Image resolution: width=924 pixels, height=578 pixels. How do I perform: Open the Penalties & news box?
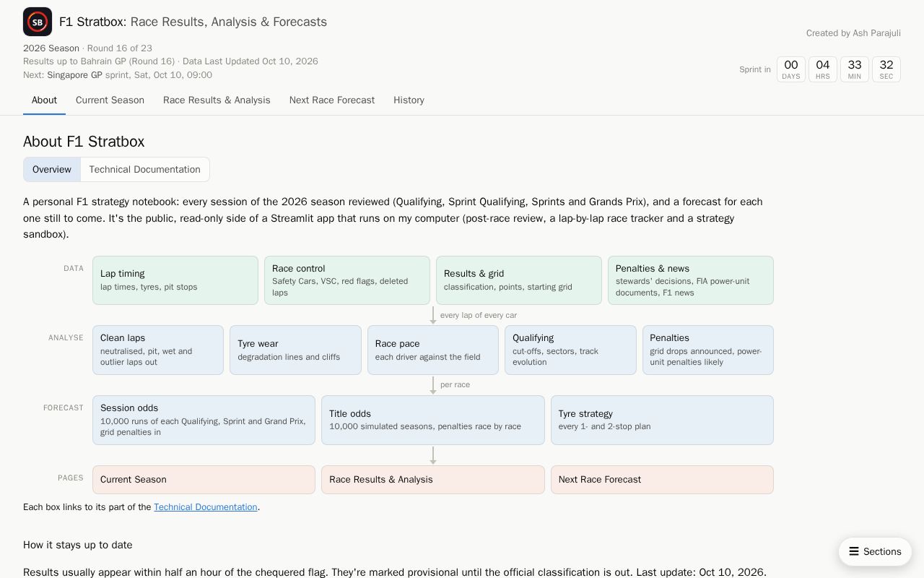(691, 280)
